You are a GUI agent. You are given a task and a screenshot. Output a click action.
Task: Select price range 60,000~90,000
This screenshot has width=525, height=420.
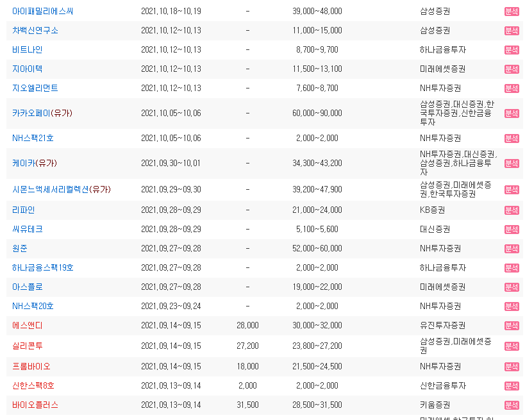pos(317,113)
